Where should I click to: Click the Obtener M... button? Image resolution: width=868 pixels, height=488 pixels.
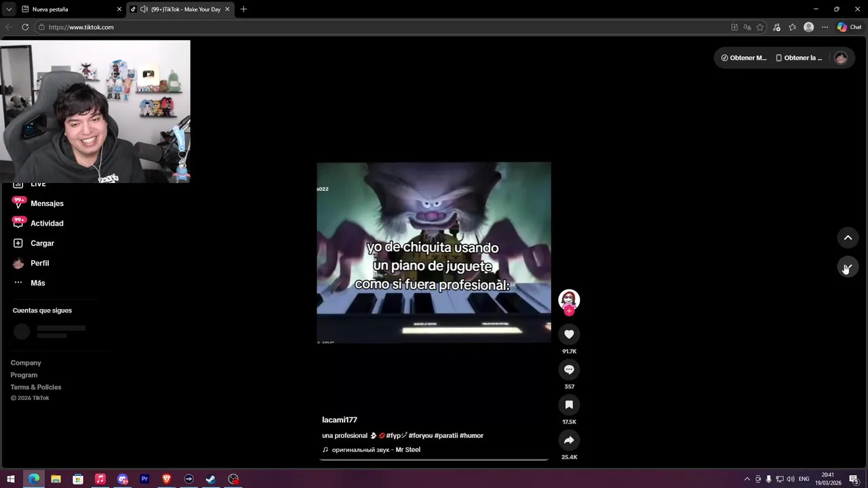[744, 58]
